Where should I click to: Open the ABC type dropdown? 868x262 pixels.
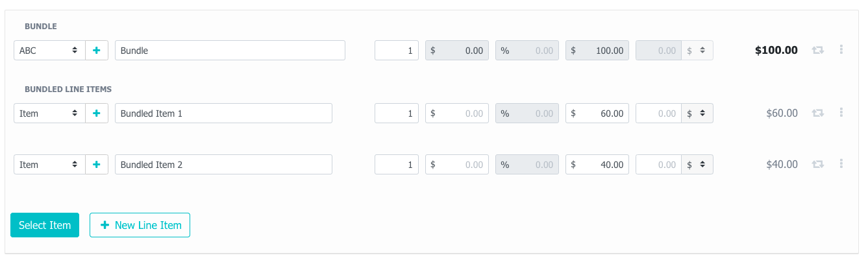pos(50,51)
